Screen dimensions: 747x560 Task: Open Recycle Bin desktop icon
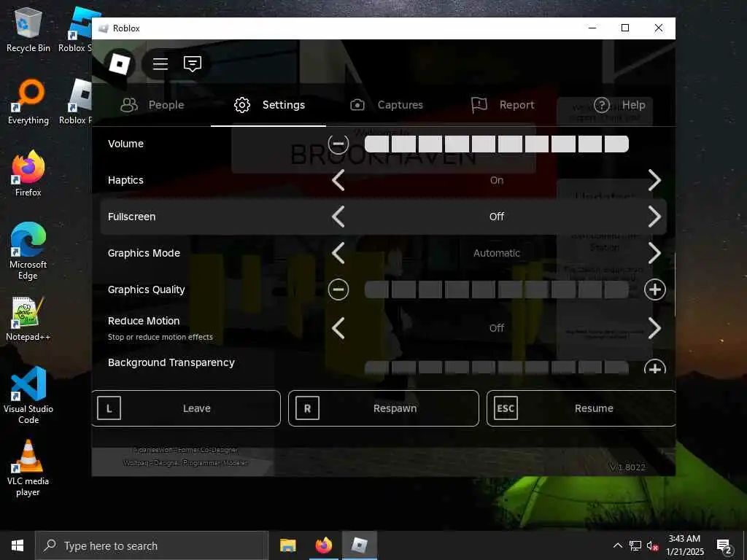point(28,30)
